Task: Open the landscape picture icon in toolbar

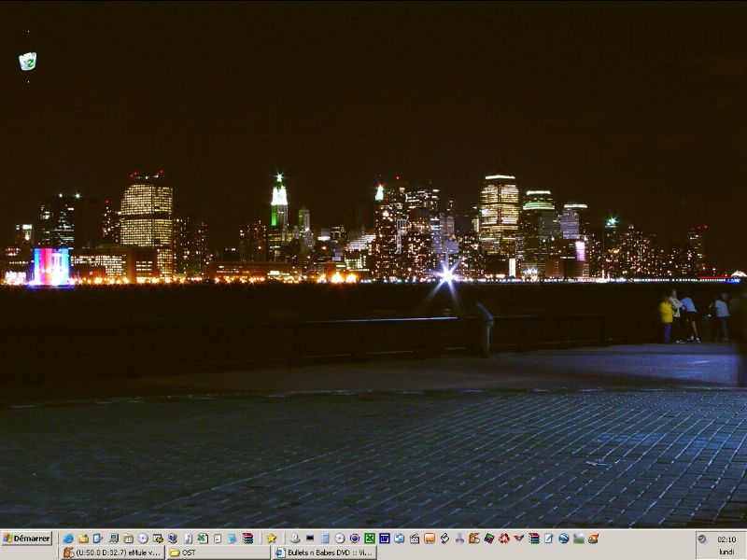Action: 579,539
